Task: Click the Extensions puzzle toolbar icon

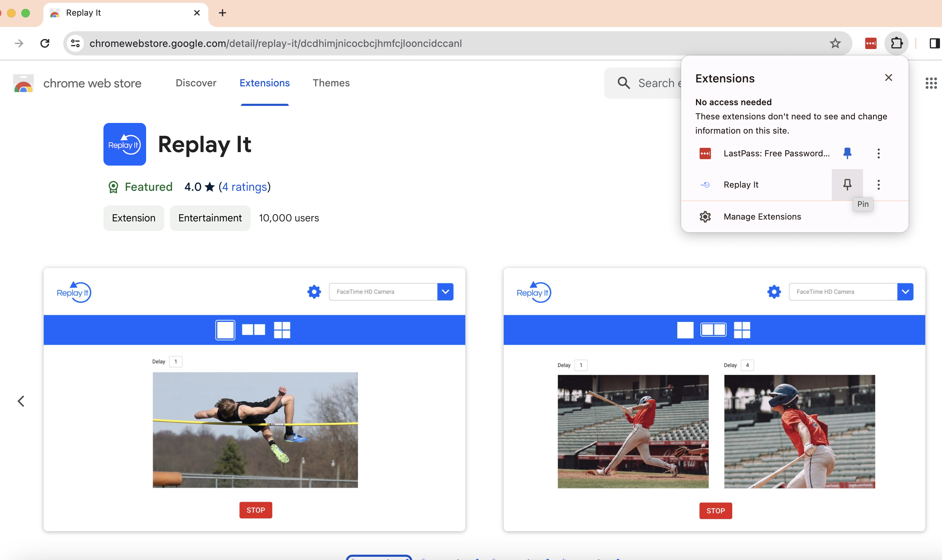Action: [x=897, y=43]
